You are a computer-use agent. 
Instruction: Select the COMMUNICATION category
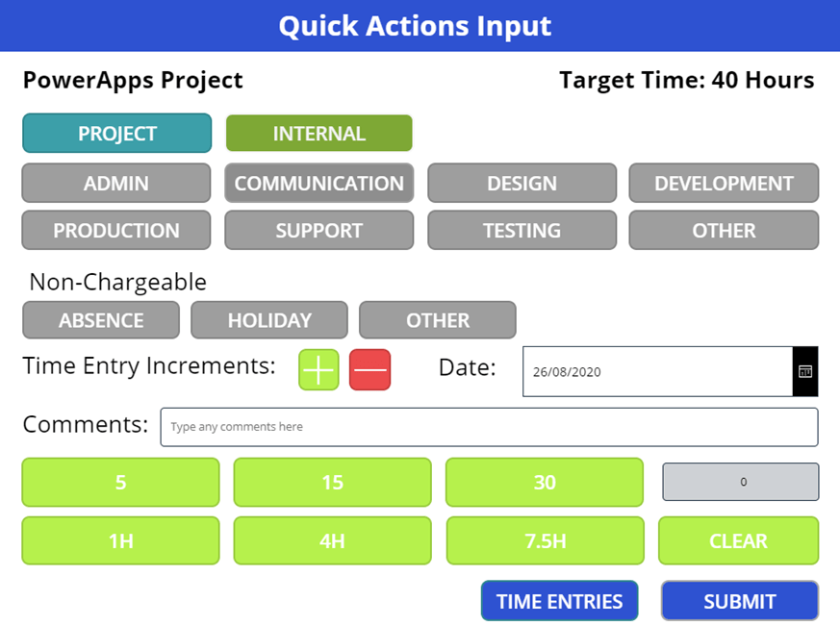click(318, 183)
